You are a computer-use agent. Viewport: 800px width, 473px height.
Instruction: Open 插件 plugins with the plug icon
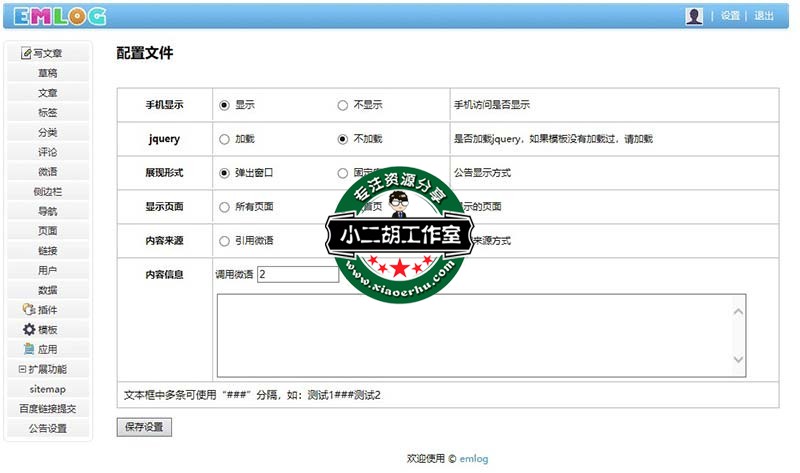[x=47, y=310]
